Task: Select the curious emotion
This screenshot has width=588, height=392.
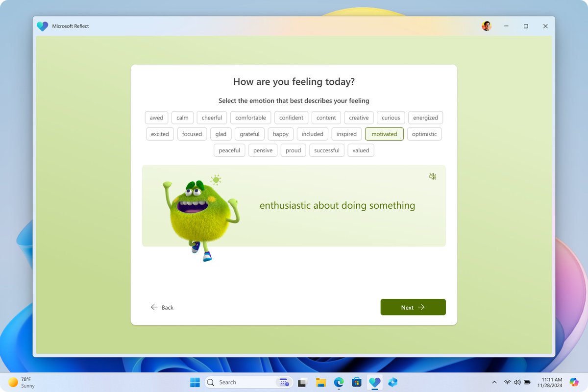Action: 391,118
